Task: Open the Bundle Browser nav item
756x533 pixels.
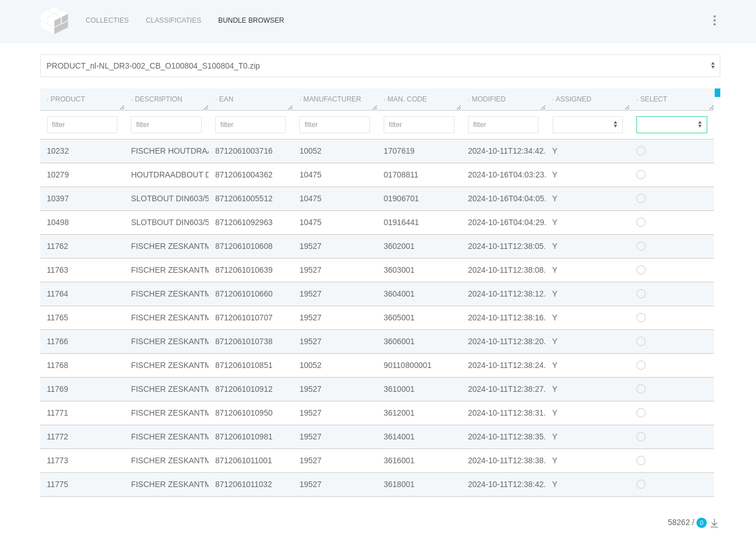Action: pyautogui.click(x=251, y=20)
